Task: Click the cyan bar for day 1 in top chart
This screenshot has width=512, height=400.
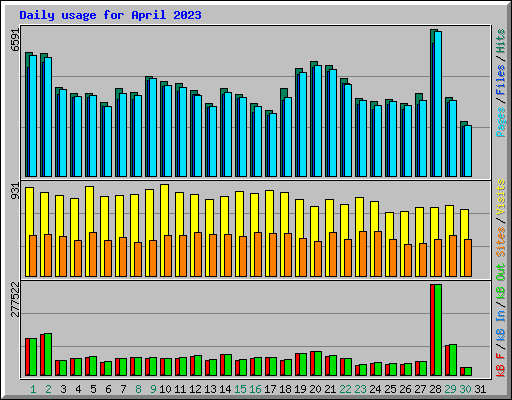Action: click(x=33, y=116)
